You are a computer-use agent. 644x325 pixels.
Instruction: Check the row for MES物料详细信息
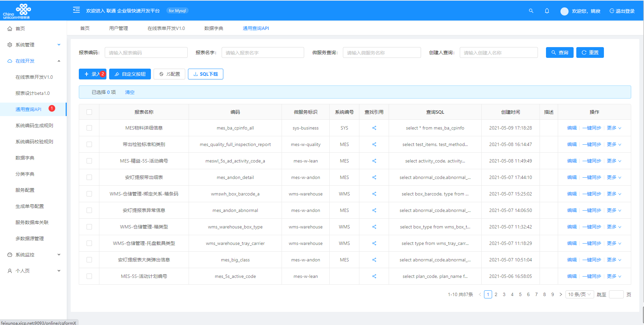[x=89, y=128]
